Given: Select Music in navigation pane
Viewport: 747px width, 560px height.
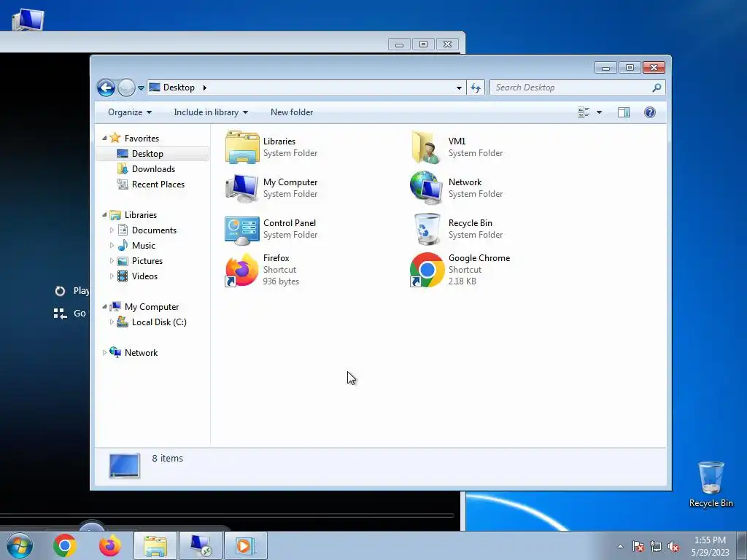Looking at the screenshot, I should point(144,245).
